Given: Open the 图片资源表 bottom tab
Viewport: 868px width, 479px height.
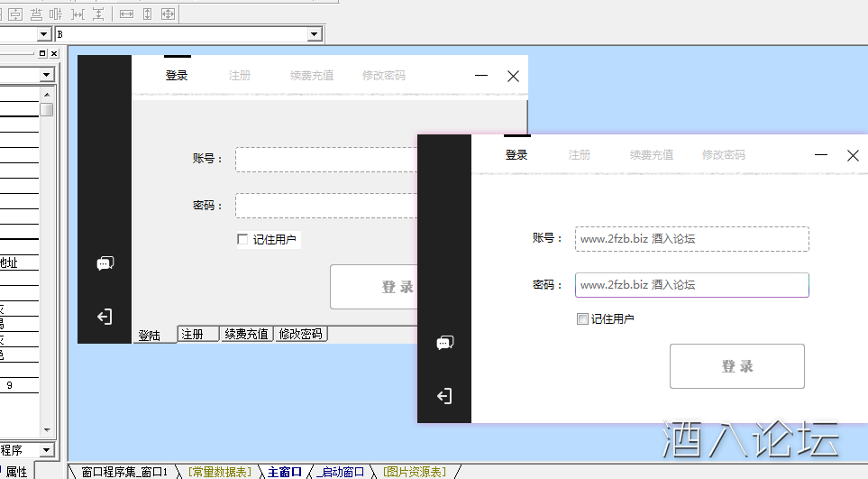Looking at the screenshot, I should click(415, 472).
